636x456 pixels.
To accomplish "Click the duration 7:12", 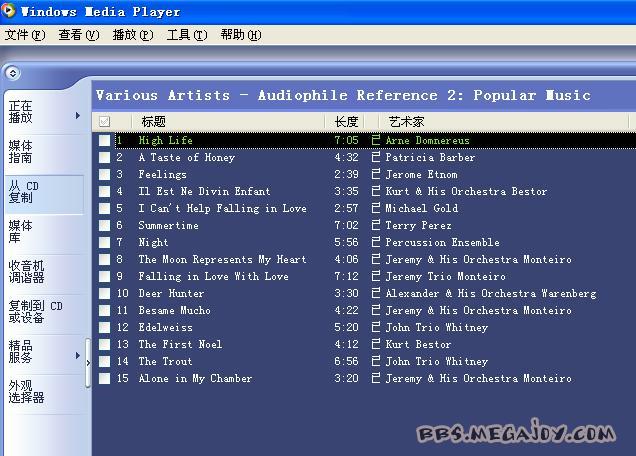I will pyautogui.click(x=346, y=276).
